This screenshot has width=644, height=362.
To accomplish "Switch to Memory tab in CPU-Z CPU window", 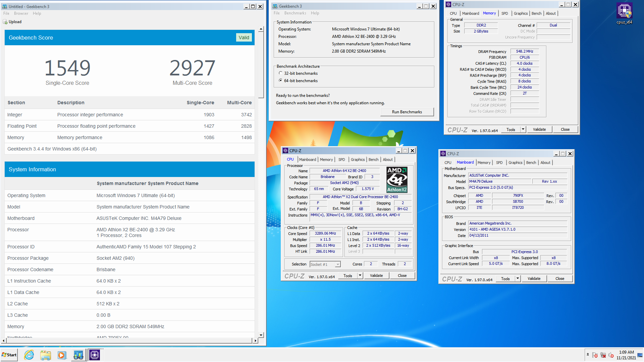I will 326,160.
